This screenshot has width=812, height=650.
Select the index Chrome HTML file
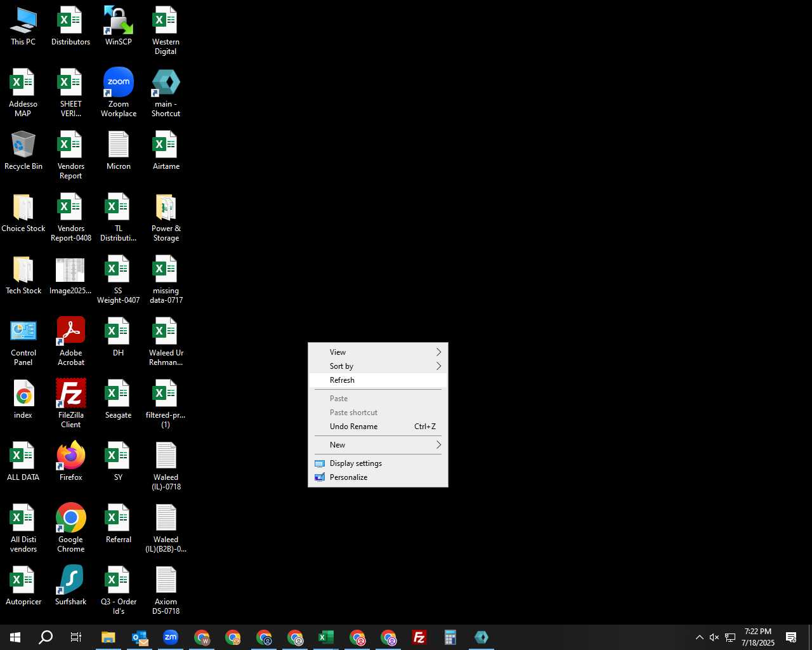tap(23, 400)
